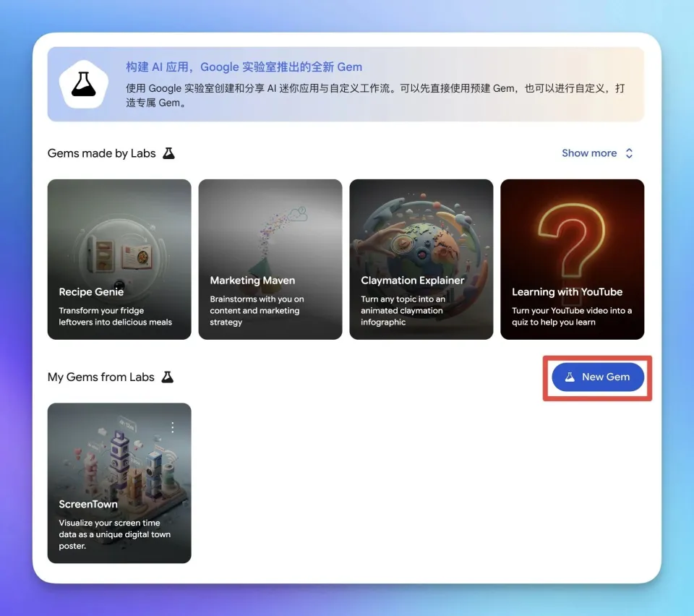
Task: Open the Claymation Explainer title
Action: pyautogui.click(x=412, y=281)
